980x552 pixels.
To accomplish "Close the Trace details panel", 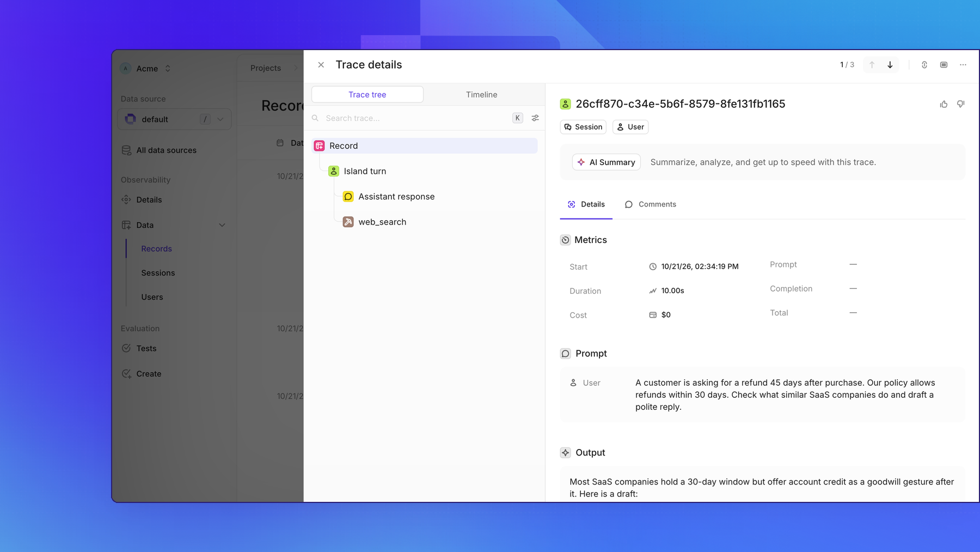I will (x=321, y=65).
